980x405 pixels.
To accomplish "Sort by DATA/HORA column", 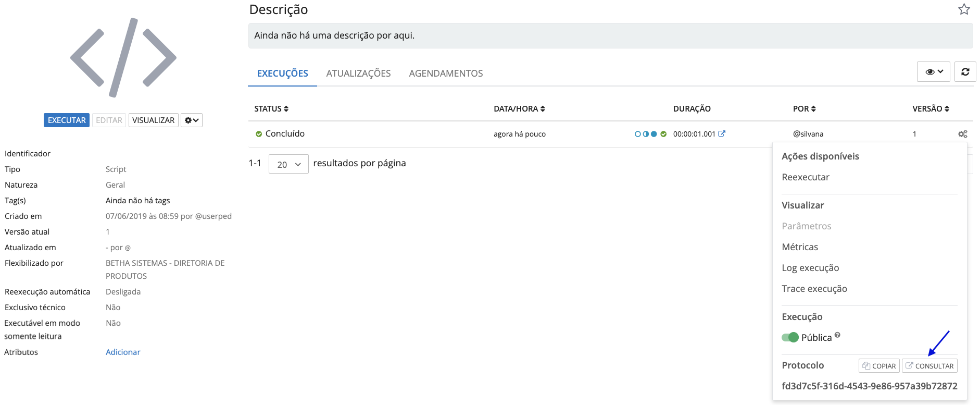I will (519, 109).
